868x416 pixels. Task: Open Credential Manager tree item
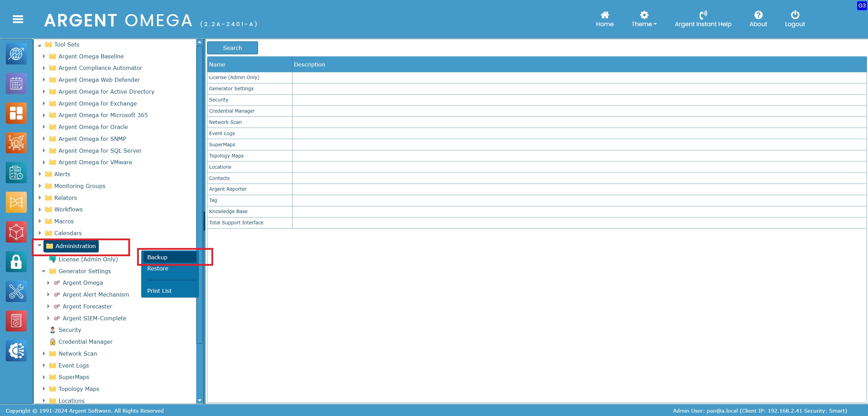pyautogui.click(x=85, y=342)
